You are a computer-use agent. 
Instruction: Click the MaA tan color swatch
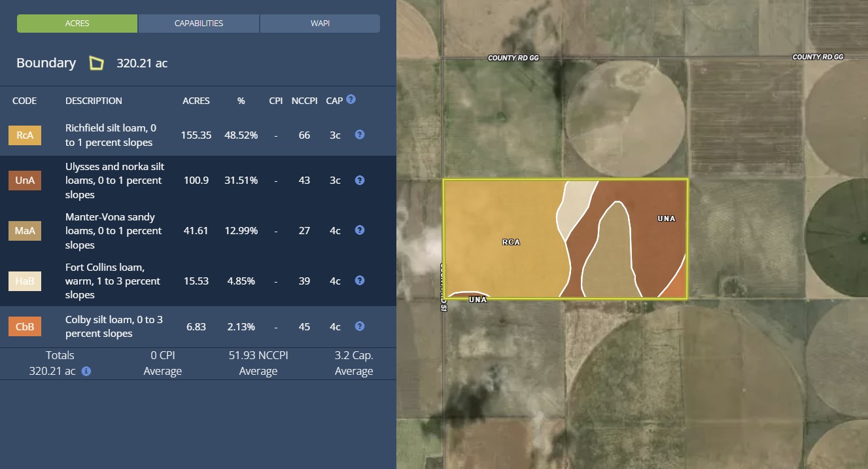pos(25,231)
